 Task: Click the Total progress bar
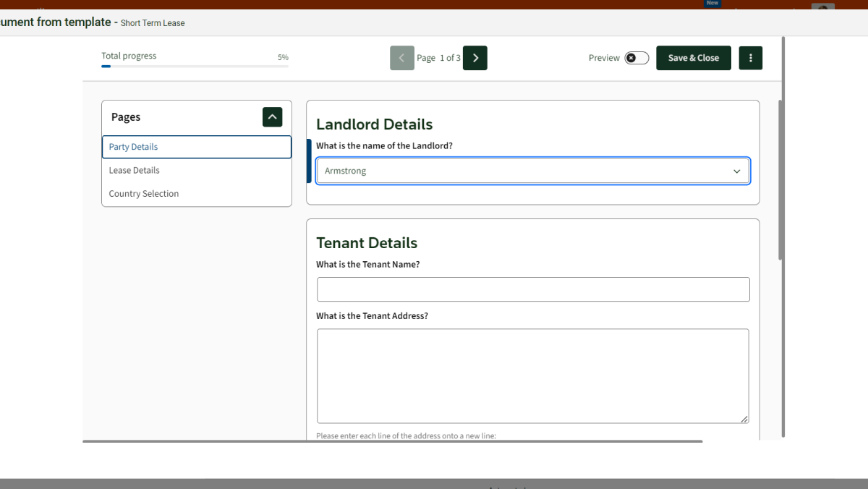(195, 66)
